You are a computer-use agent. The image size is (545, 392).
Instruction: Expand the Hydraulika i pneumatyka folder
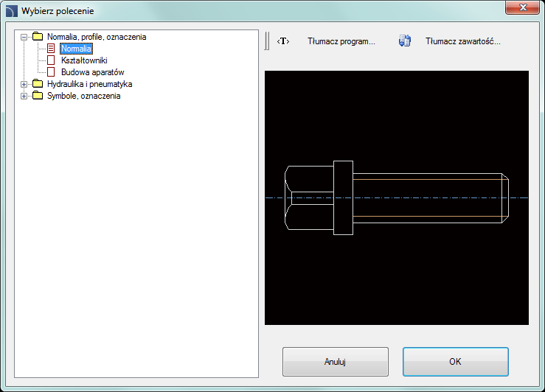[x=24, y=84]
